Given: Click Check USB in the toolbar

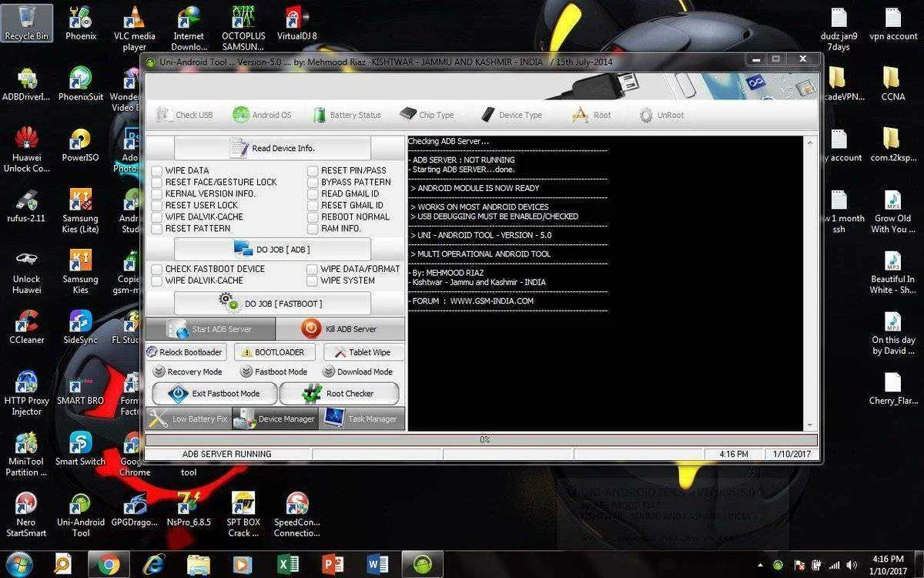Looking at the screenshot, I should pyautogui.click(x=185, y=115).
